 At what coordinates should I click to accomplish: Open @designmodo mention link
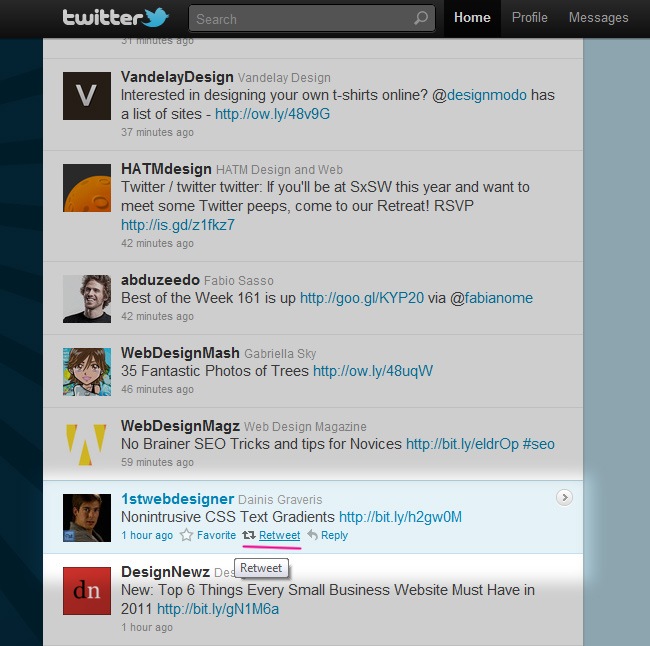[x=480, y=95]
